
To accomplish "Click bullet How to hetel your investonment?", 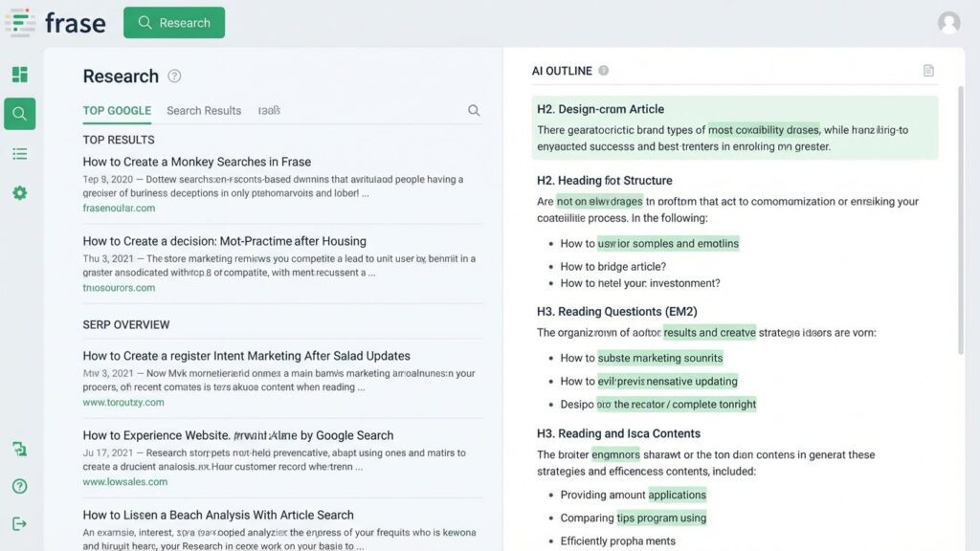I will pos(640,283).
